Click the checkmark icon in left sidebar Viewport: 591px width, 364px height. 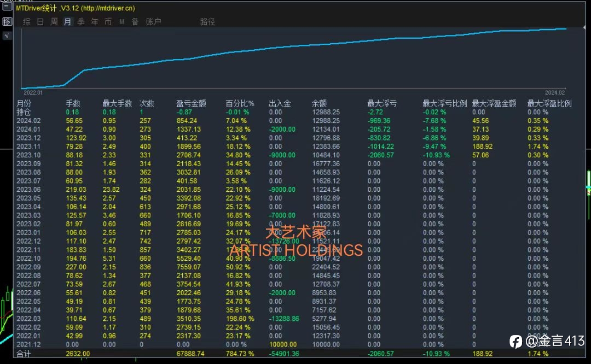click(x=7, y=36)
